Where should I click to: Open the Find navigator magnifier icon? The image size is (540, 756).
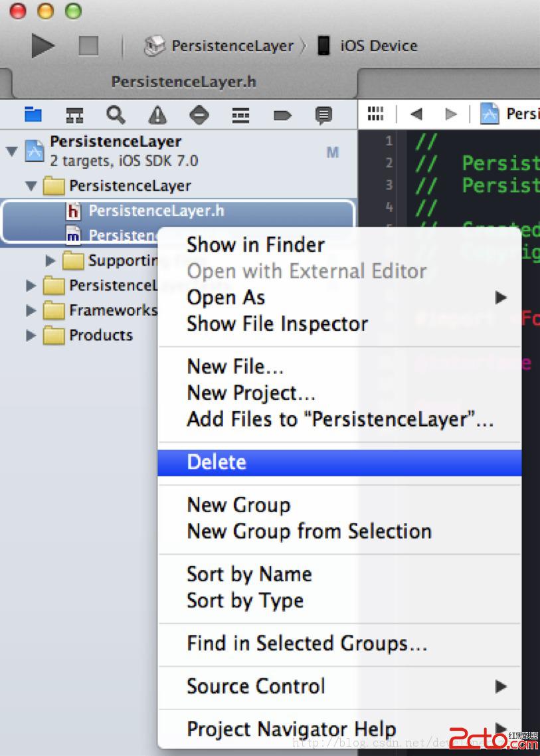[x=116, y=115]
